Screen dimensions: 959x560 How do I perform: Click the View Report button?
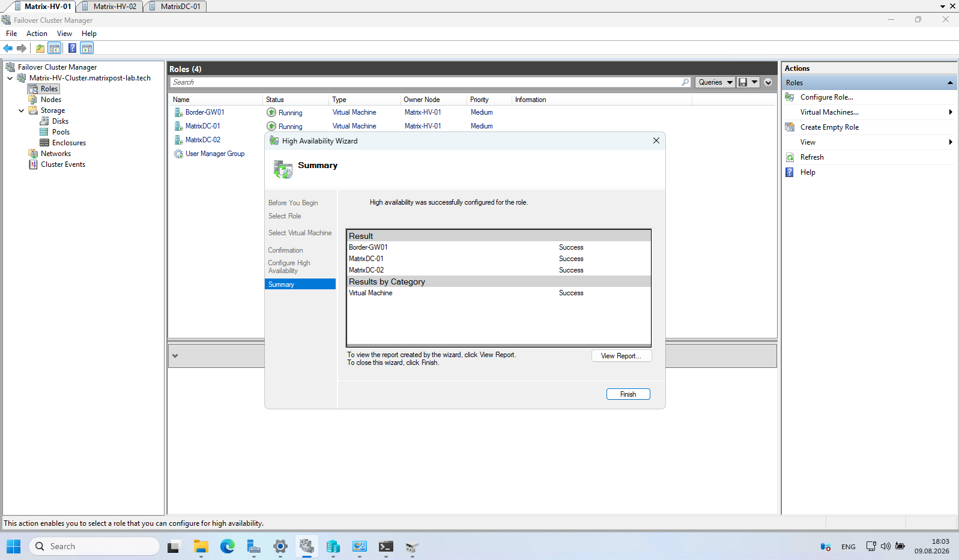coord(622,356)
